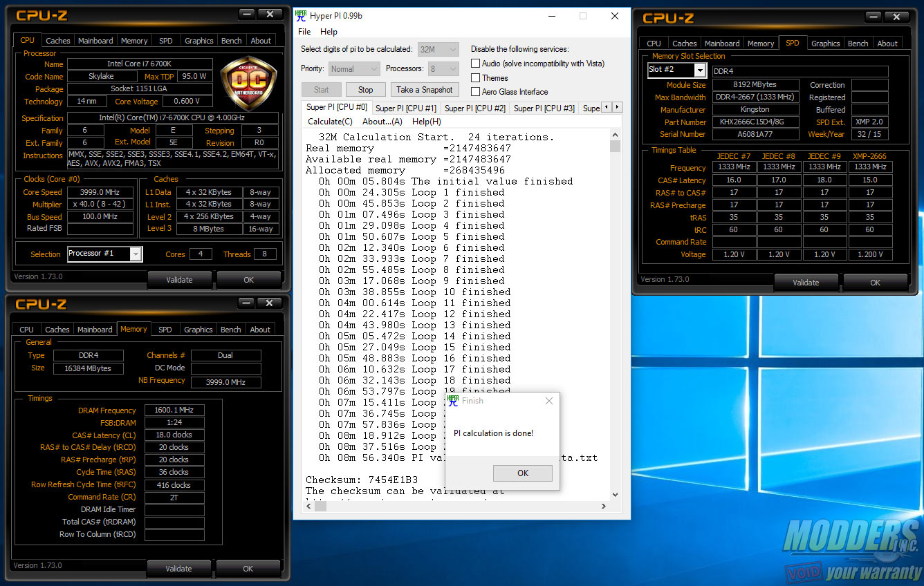Image resolution: width=924 pixels, height=586 pixels.
Task: Open Graphics tab in CPU-Z SPD window
Action: tap(825, 44)
